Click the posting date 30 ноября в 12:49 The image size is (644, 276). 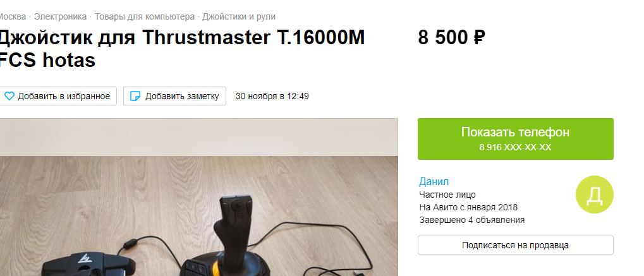(x=272, y=96)
